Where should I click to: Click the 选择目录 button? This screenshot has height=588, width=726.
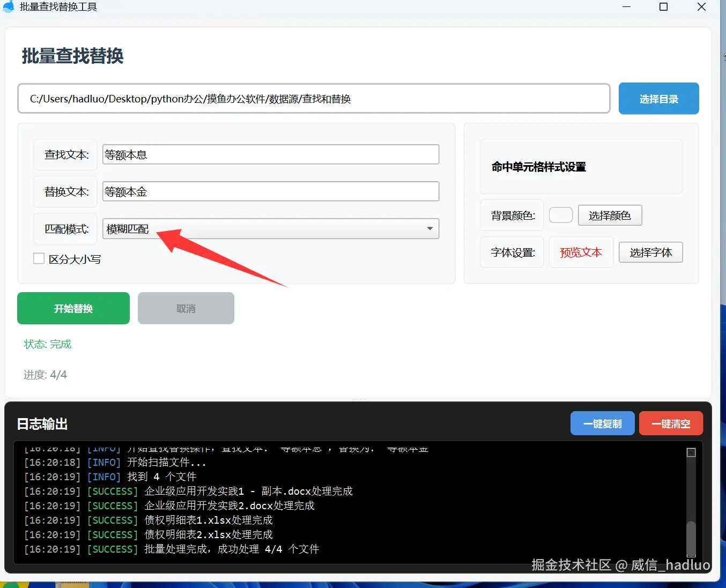coord(658,99)
